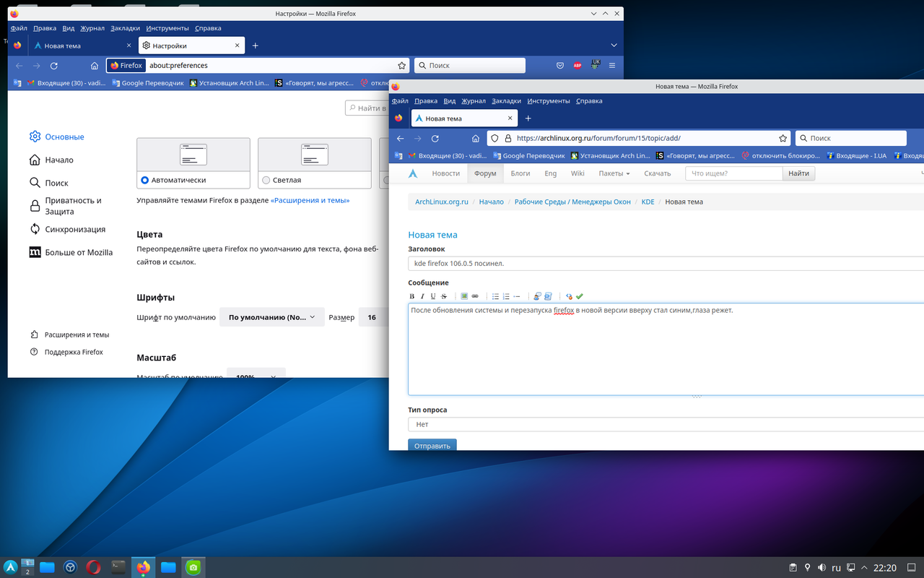This screenshot has width=924, height=578.
Task: Switch keyboard layout ru indicator in tray
Action: [x=837, y=567]
